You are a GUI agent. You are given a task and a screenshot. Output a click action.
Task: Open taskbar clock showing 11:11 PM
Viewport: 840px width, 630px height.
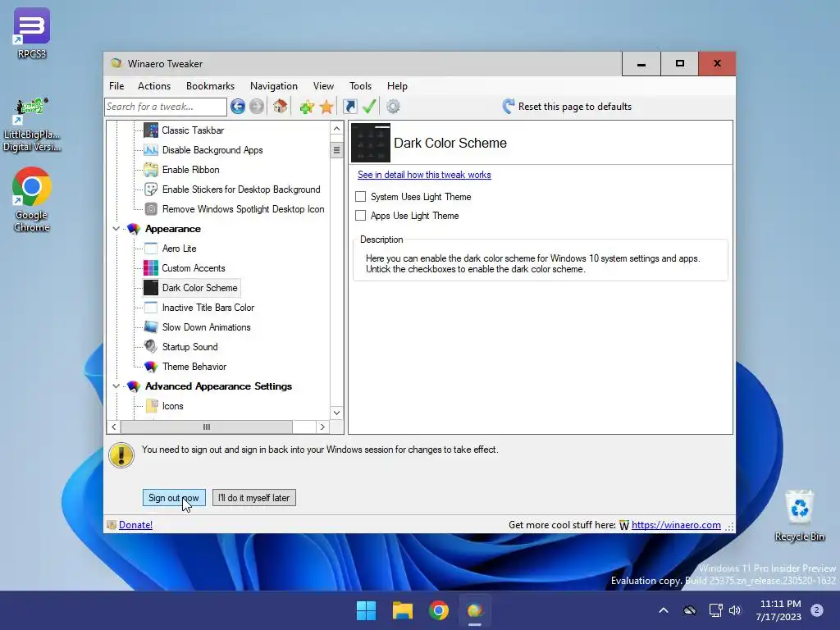[x=779, y=610]
